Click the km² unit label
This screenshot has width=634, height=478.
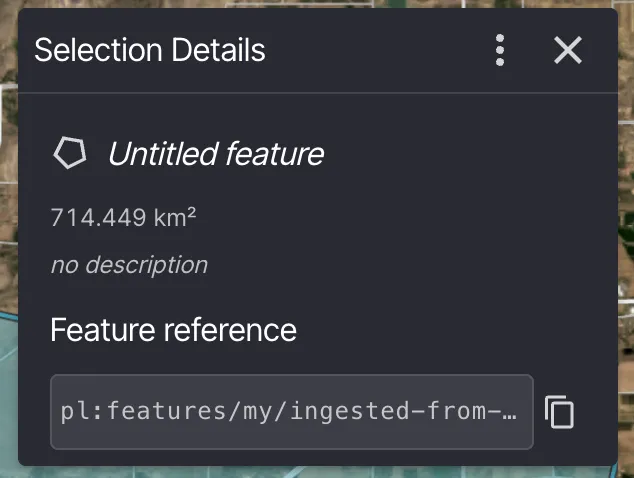coord(175,217)
